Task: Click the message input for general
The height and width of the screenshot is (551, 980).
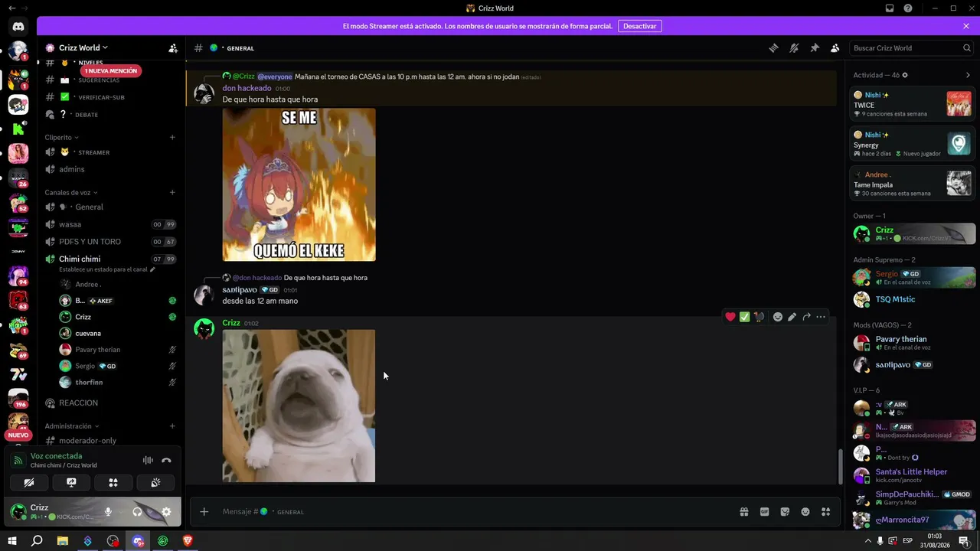Action: click(475, 512)
